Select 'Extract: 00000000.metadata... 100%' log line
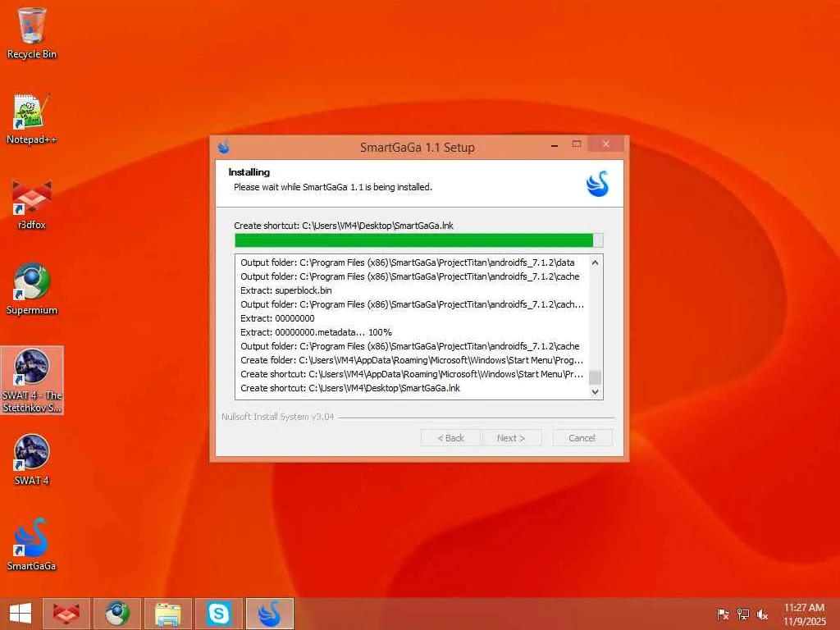Viewport: 840px width, 630px height. (x=316, y=332)
